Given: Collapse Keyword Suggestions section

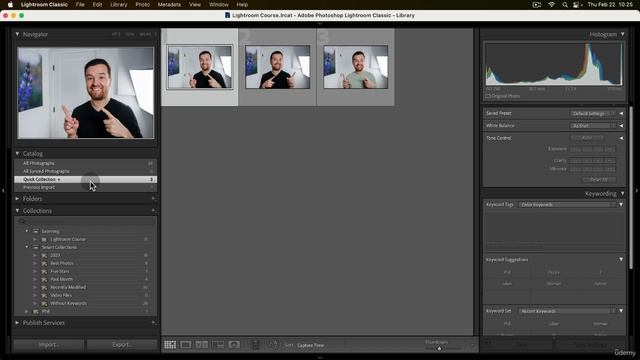Looking at the screenshot, I should [621, 260].
